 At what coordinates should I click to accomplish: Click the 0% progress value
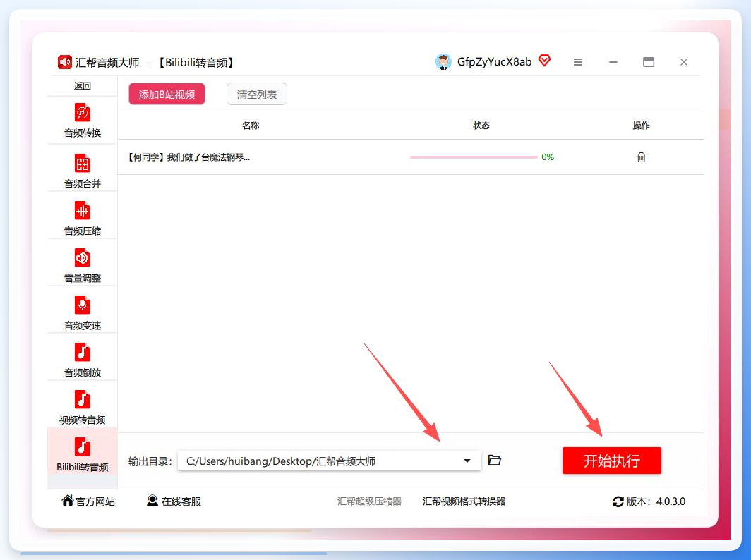pyautogui.click(x=548, y=157)
